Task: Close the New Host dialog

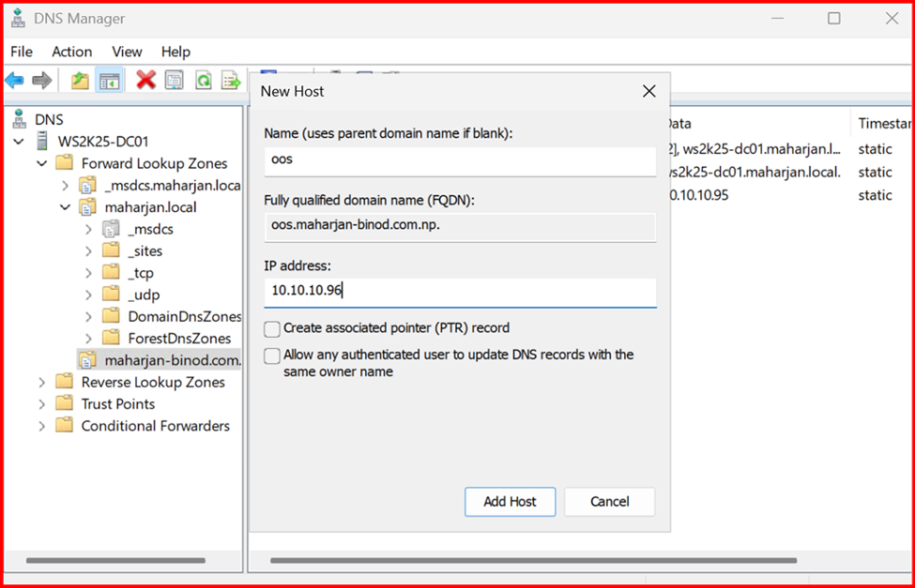Action: [648, 91]
